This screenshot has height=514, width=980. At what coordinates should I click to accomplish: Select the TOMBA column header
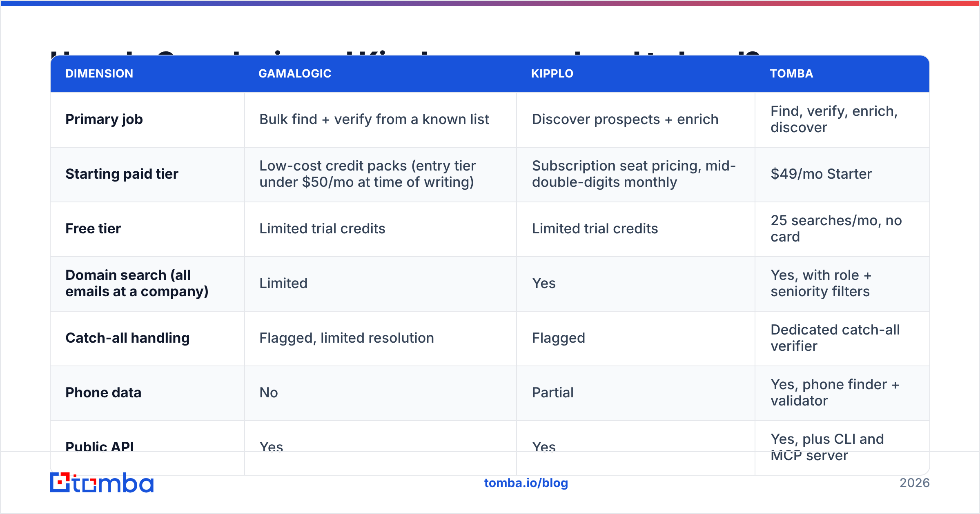click(x=791, y=73)
